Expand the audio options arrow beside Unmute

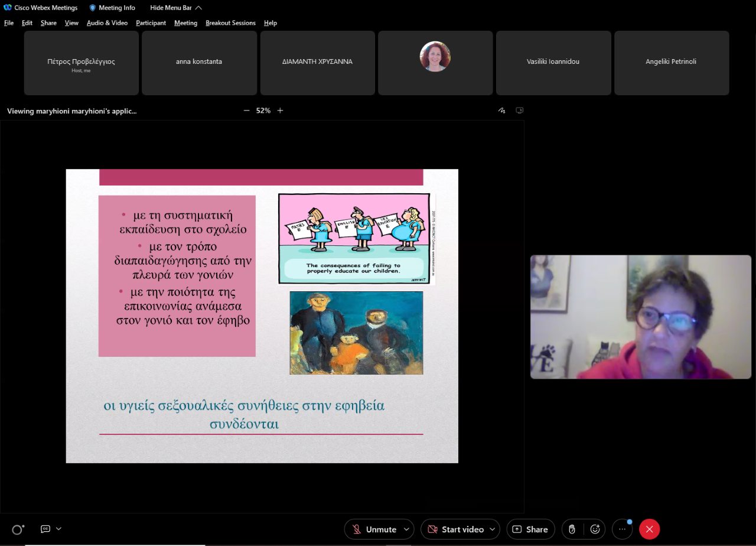point(406,529)
